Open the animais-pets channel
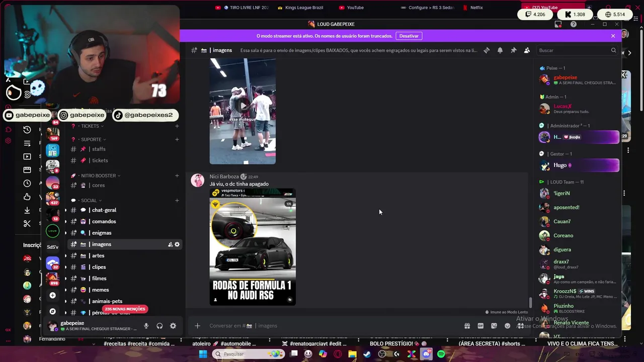The height and width of the screenshot is (362, 644). (x=124, y=301)
